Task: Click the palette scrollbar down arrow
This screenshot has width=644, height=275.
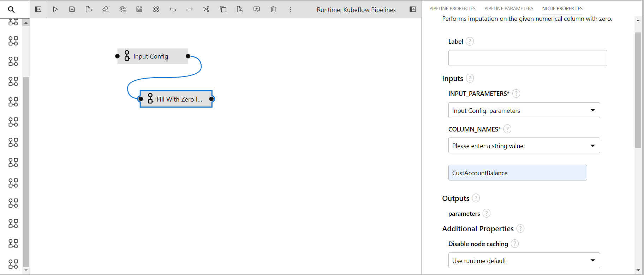Action: tap(26, 270)
